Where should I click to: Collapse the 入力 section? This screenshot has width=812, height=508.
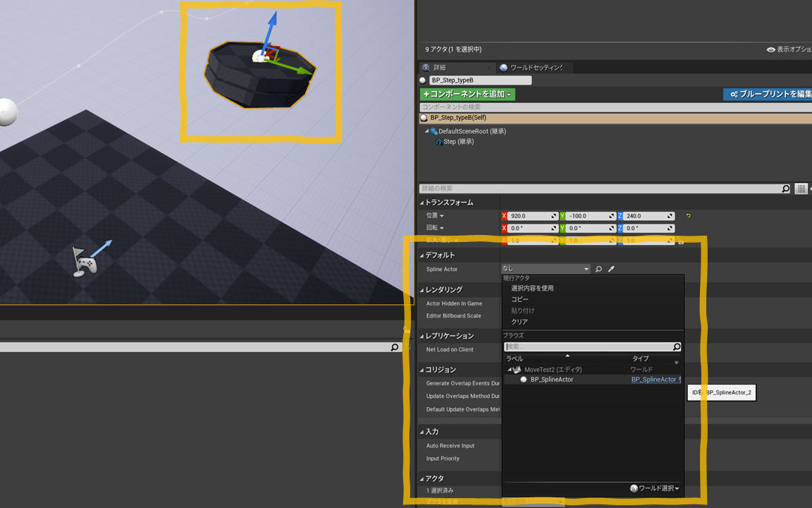tap(422, 433)
